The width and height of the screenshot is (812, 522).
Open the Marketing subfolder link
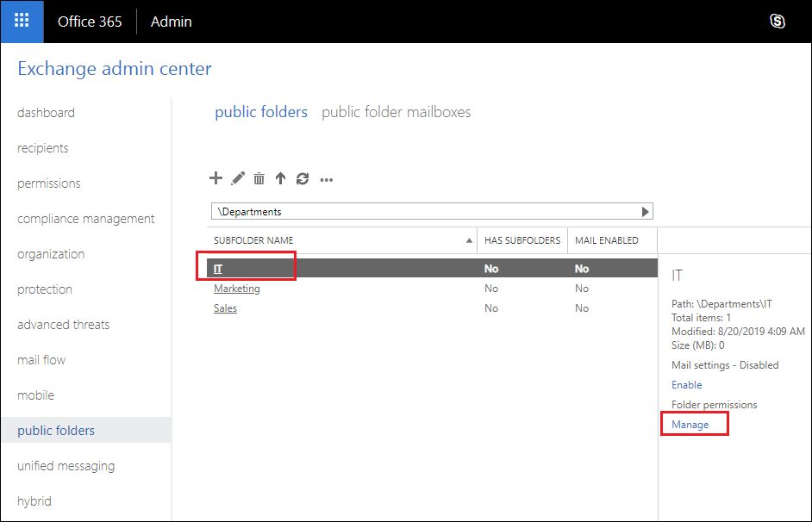tap(237, 289)
